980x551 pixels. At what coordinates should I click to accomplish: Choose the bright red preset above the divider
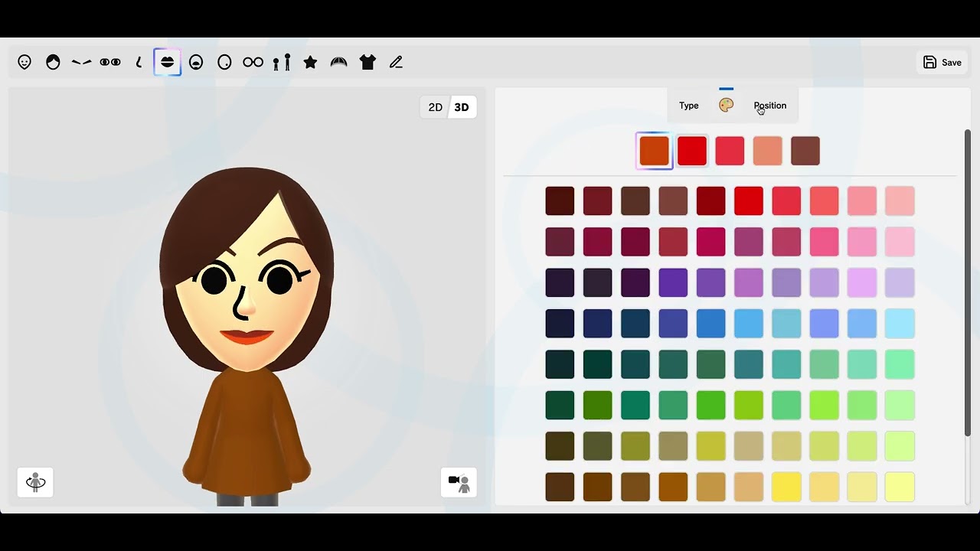point(692,151)
